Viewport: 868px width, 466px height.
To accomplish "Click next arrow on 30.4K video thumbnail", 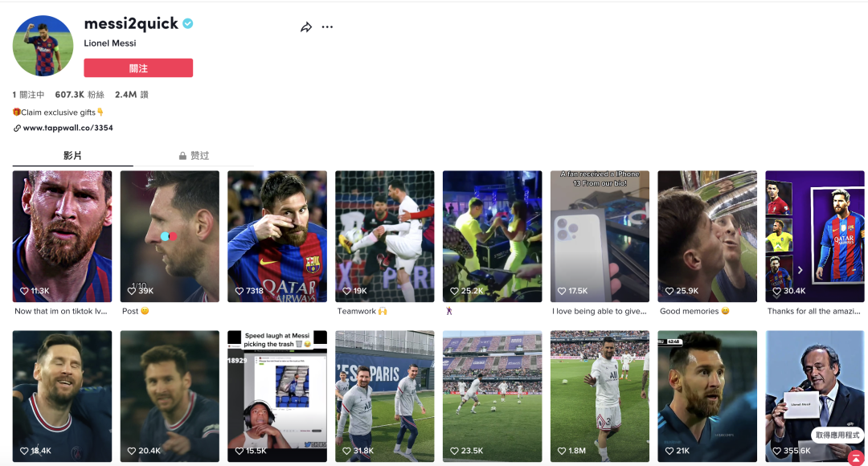I will [800, 270].
